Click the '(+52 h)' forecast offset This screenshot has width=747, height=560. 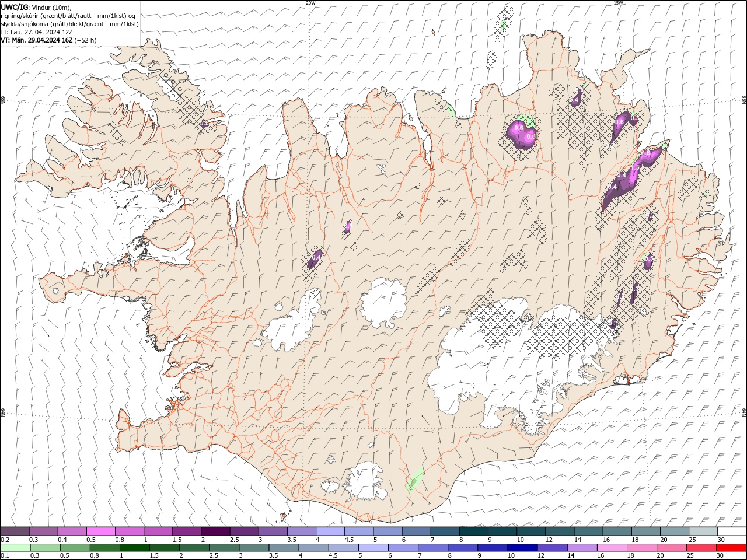pyautogui.click(x=86, y=40)
